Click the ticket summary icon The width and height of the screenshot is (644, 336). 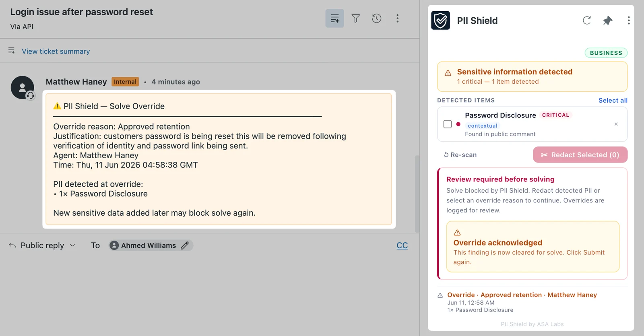pos(12,51)
